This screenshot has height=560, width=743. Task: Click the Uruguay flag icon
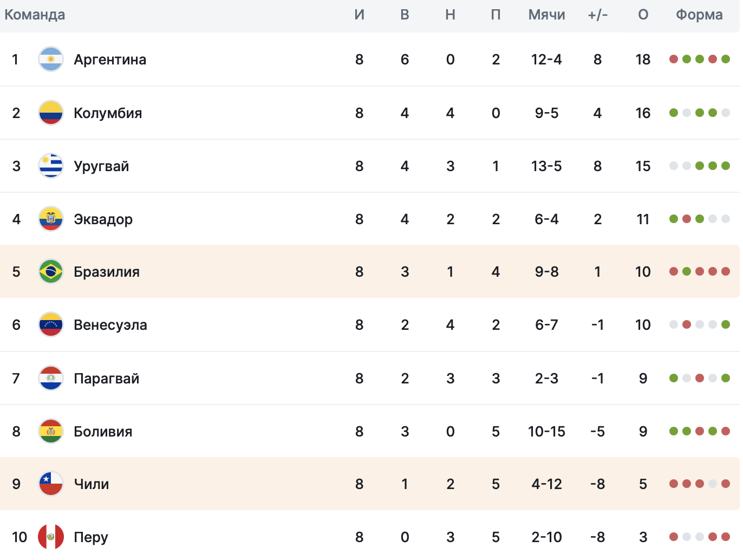(51, 166)
